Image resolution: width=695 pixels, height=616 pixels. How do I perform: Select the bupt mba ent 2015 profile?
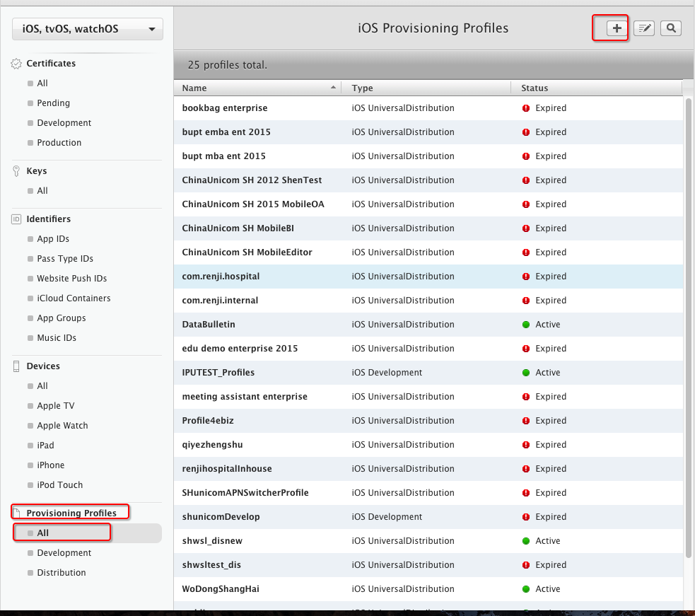(428, 156)
